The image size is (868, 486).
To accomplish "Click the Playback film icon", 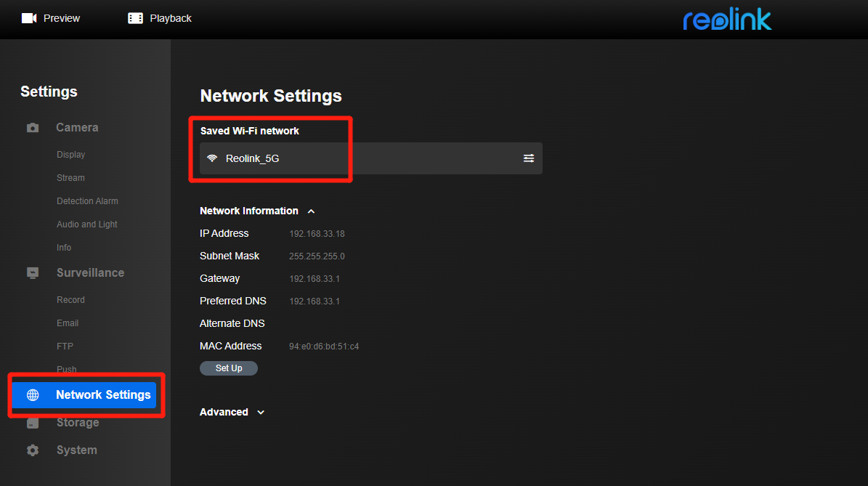I will pyautogui.click(x=135, y=18).
